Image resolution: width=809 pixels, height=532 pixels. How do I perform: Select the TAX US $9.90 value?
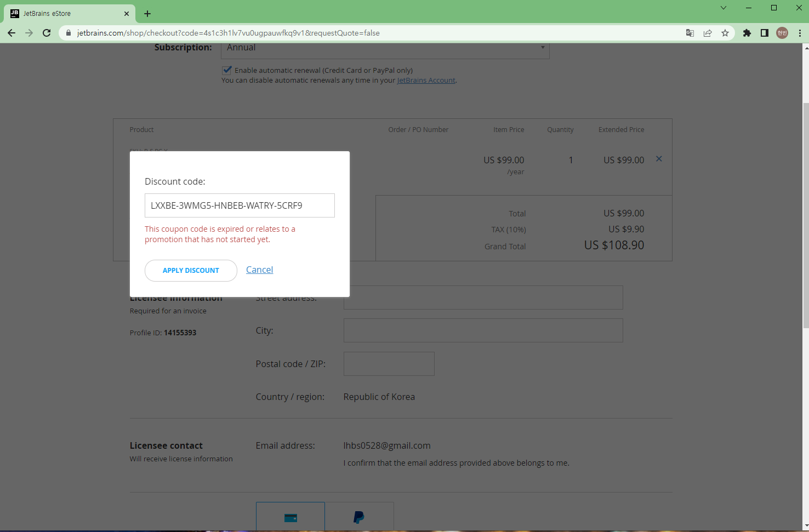[626, 229]
